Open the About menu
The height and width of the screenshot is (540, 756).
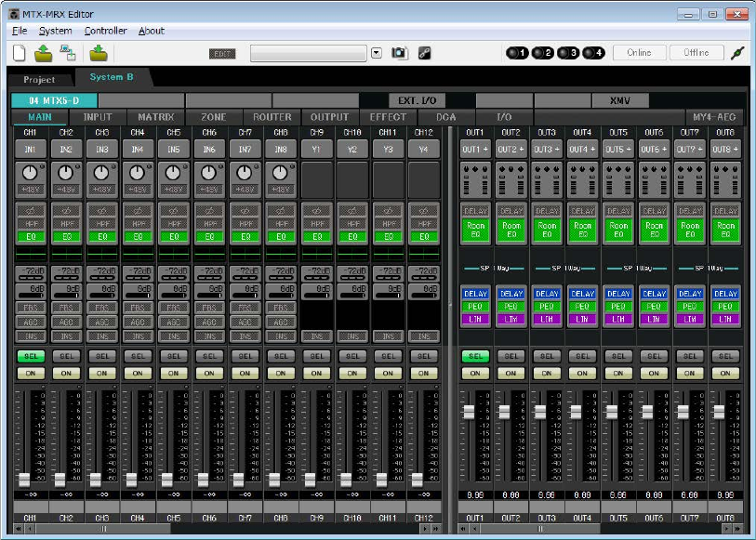coord(152,31)
